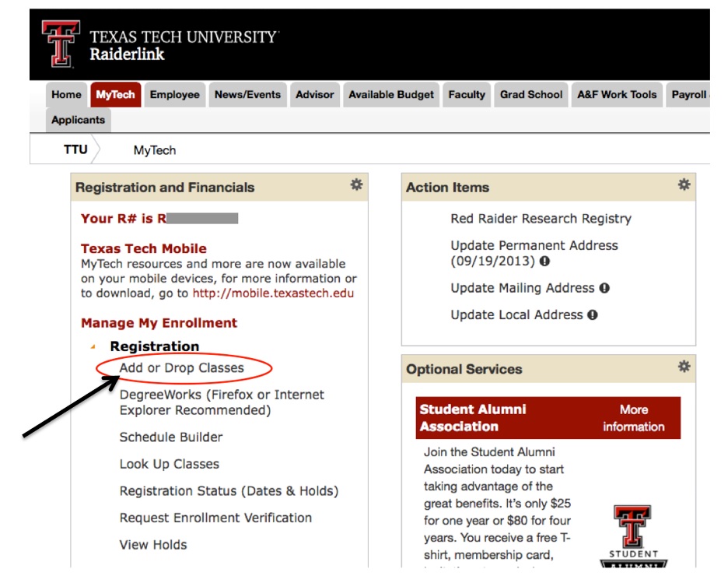Open the Grad School tab
Image resolution: width=728 pixels, height=583 pixels.
(x=531, y=95)
